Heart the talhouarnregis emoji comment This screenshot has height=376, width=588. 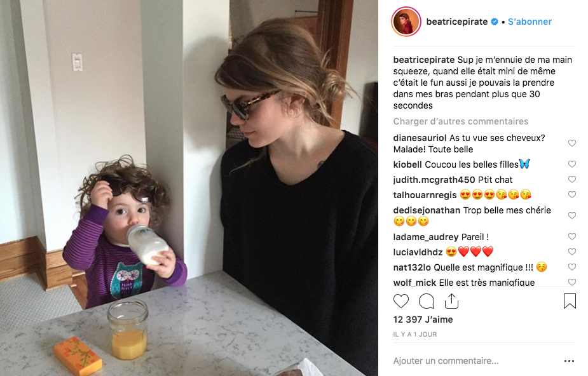[572, 195]
